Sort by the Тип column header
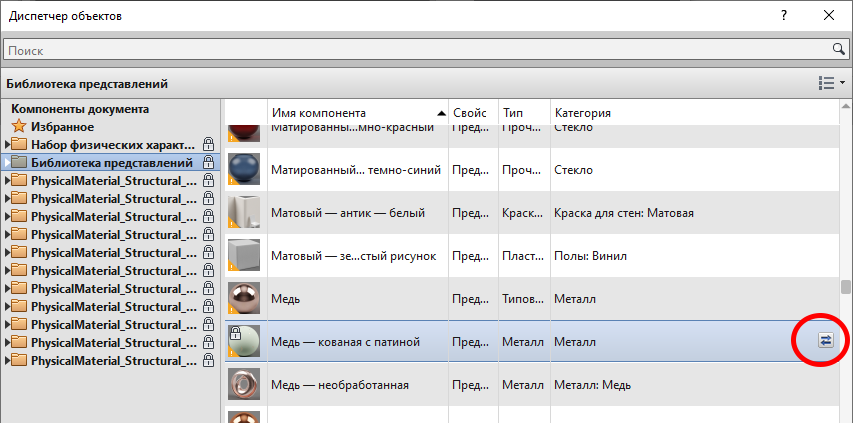853x423 pixels. [x=524, y=113]
